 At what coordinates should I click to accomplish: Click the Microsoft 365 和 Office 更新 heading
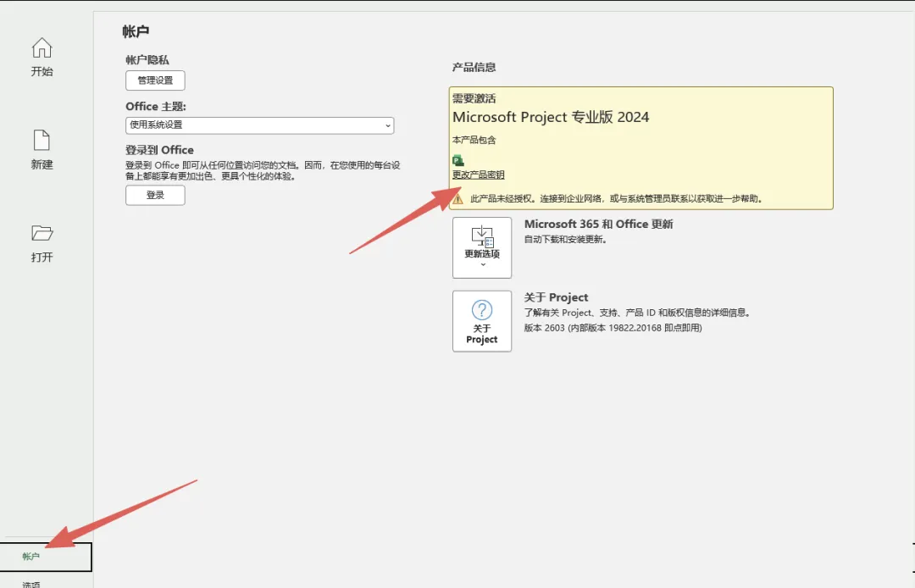tap(598, 224)
